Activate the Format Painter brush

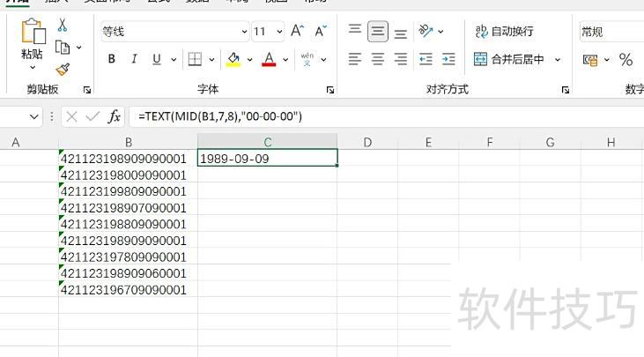pos(63,70)
